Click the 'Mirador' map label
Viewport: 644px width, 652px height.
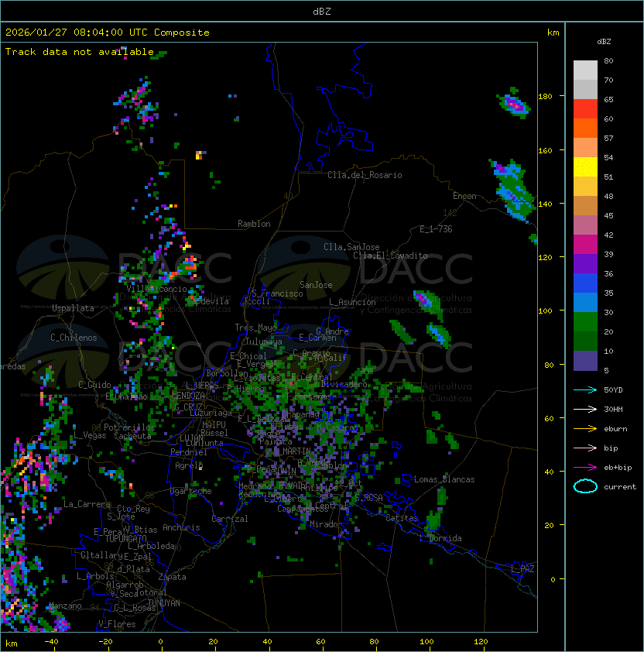pyautogui.click(x=326, y=524)
